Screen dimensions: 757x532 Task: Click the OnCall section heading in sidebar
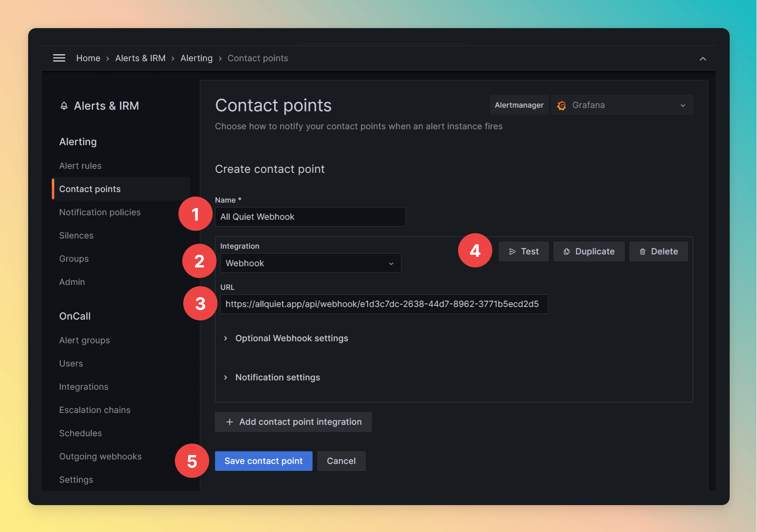(x=75, y=316)
